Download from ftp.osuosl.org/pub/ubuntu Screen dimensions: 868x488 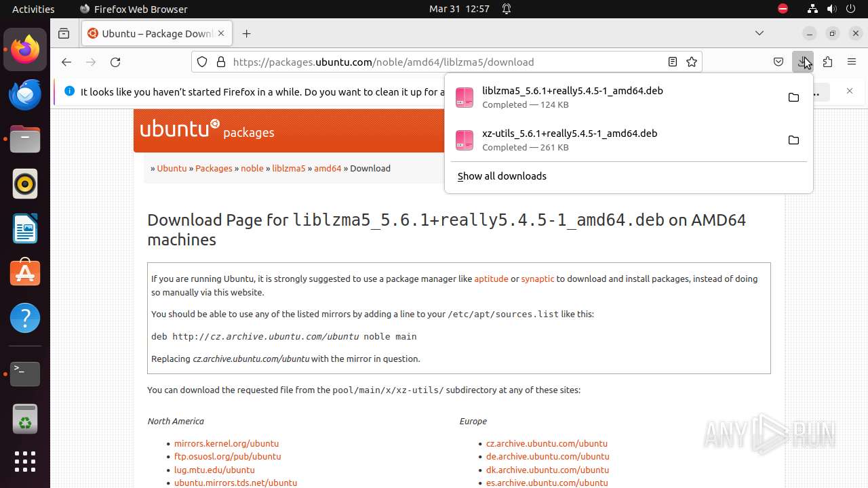[x=228, y=456]
